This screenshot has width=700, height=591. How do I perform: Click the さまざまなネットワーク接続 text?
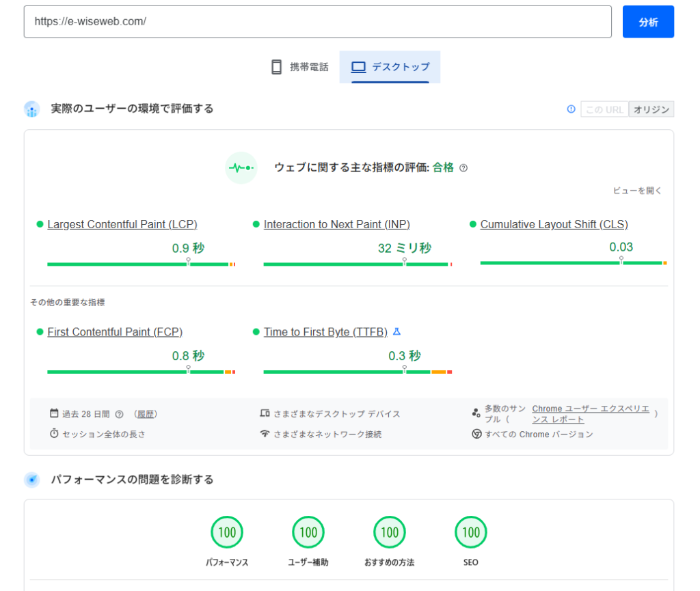pyautogui.click(x=327, y=434)
